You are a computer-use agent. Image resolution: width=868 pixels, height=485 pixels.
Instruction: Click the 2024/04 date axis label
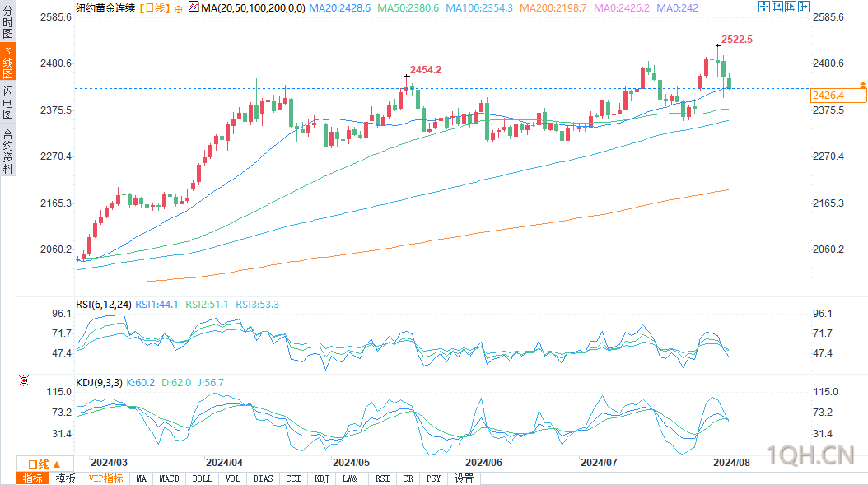[224, 462]
